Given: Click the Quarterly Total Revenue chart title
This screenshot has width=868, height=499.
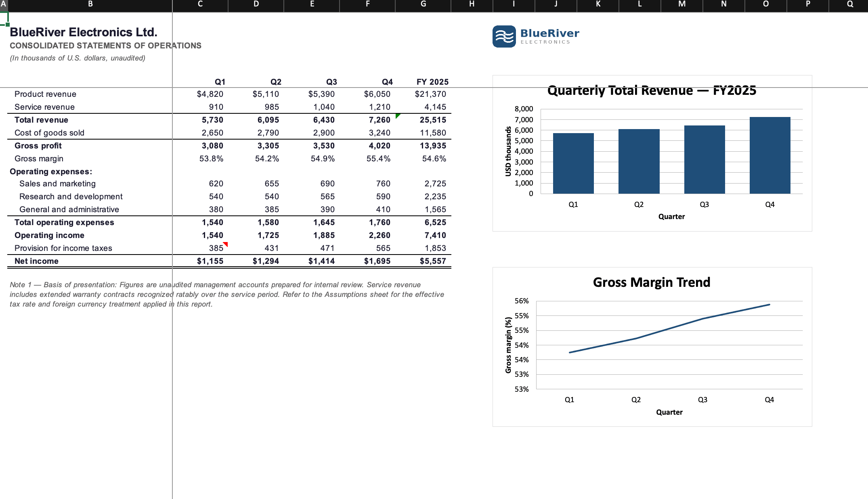Looking at the screenshot, I should (x=652, y=90).
